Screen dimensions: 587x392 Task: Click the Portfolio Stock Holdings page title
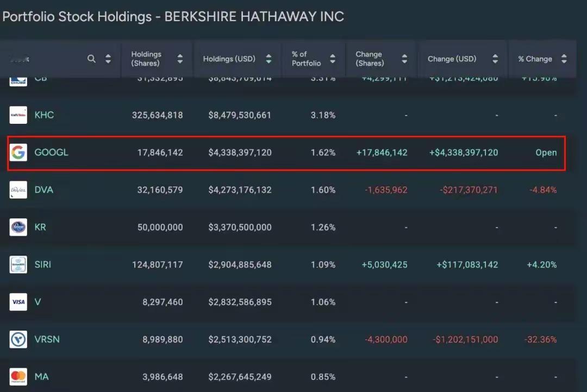[173, 17]
